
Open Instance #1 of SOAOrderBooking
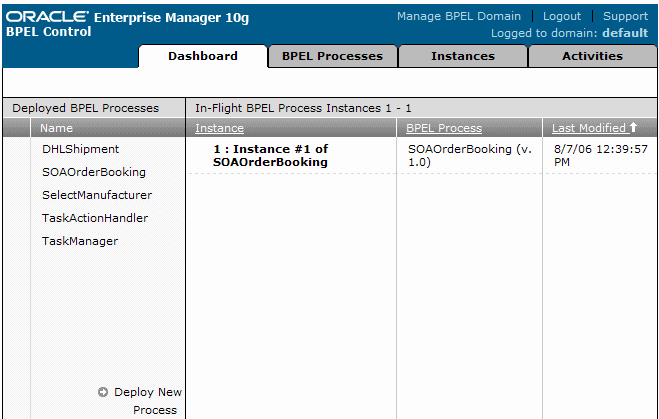tap(271, 155)
